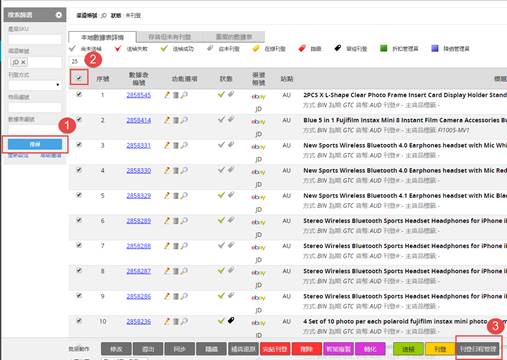
Task: Click the delete icon for row 2858545
Action: (176, 95)
